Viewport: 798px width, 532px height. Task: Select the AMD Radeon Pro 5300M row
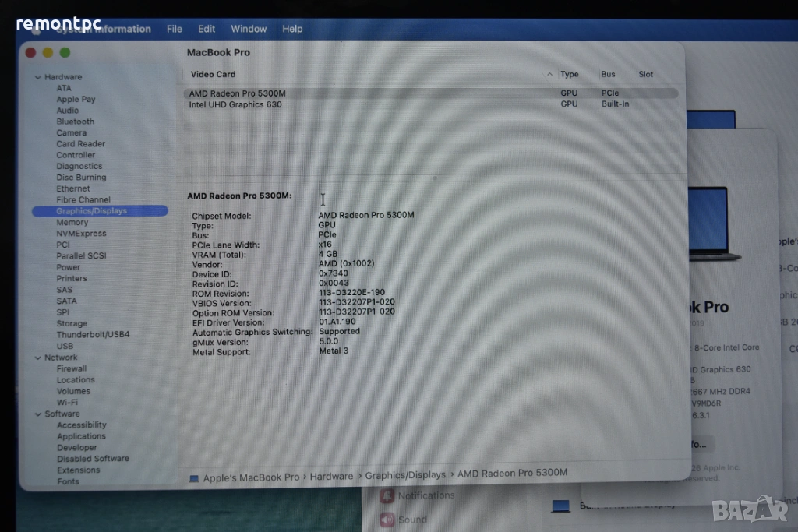coord(430,93)
